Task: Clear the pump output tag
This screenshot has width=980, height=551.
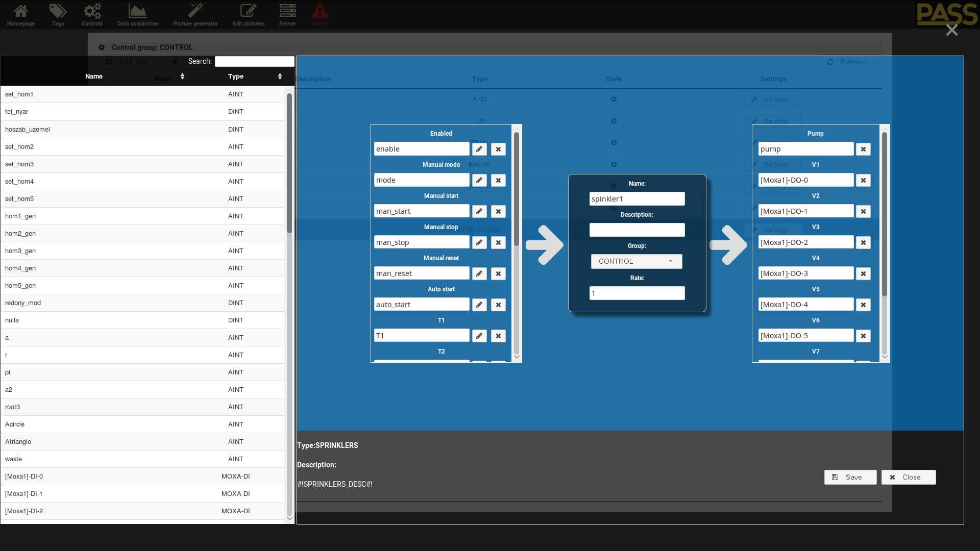Action: point(863,149)
